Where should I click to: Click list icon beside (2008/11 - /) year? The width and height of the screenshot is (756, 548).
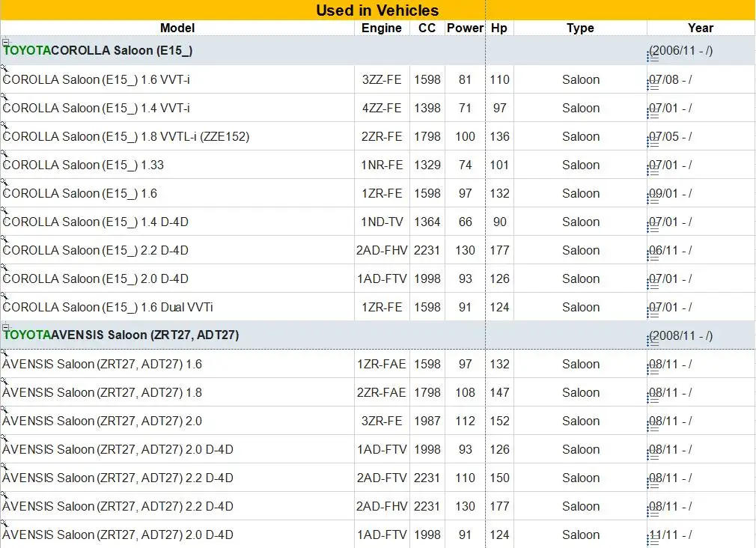653,343
